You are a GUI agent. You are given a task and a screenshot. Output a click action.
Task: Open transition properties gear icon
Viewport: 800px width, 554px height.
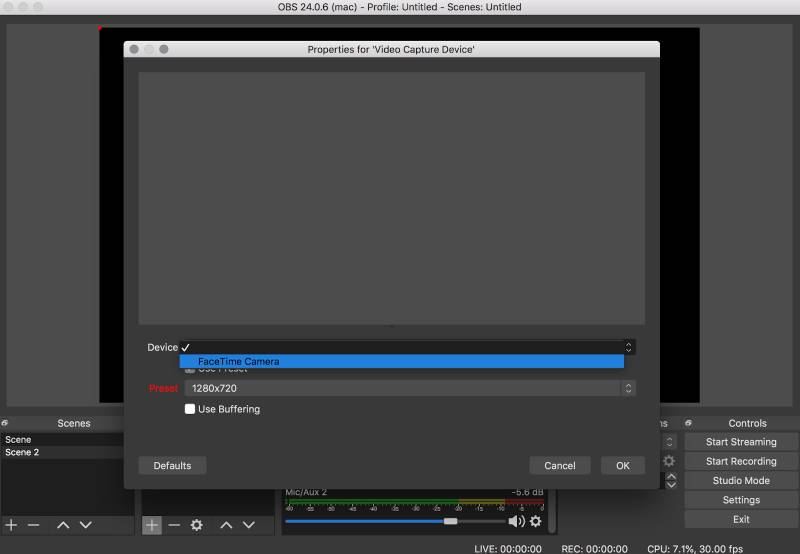(x=669, y=461)
